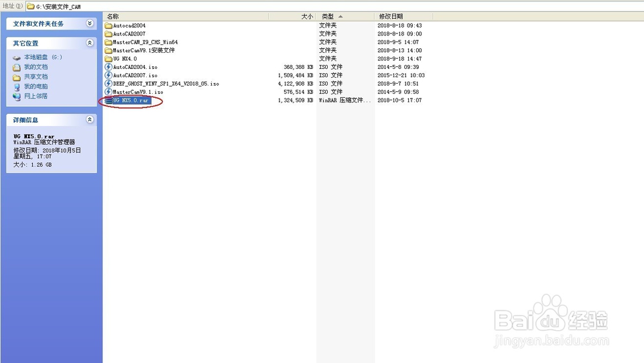Viewport: 644px width, 363px height.
Task: Click the address field showing G:\安装文件_CAM
Action: coord(334,6)
